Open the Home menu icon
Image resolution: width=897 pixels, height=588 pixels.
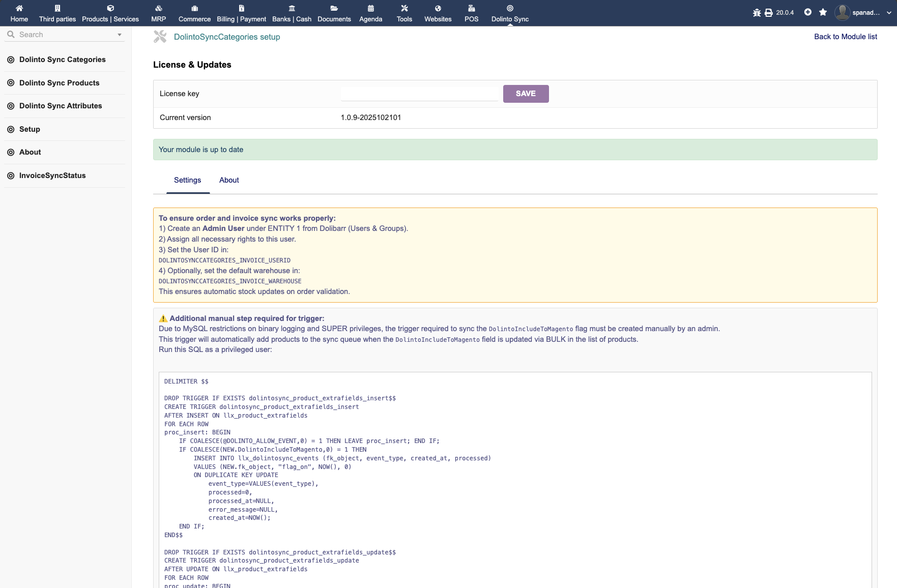click(x=19, y=8)
